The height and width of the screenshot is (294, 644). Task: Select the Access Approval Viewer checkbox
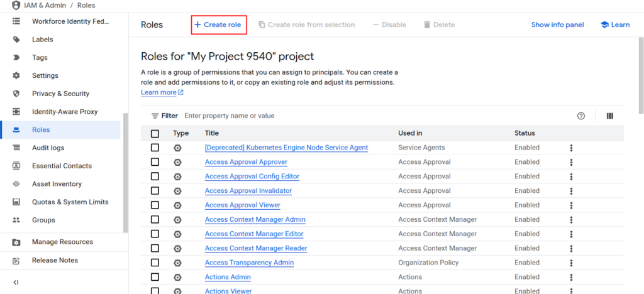click(155, 205)
